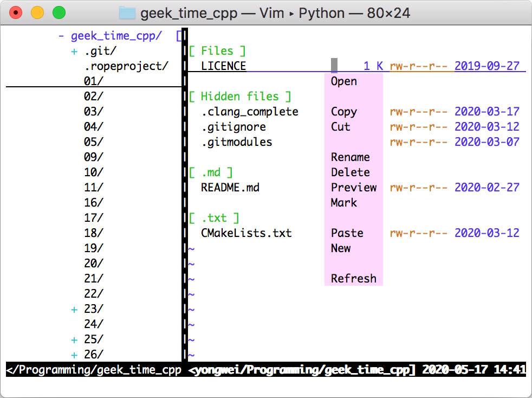This screenshot has height=398, width=532.
Task: Click the green macOS zoom window button
Action: pos(59,12)
